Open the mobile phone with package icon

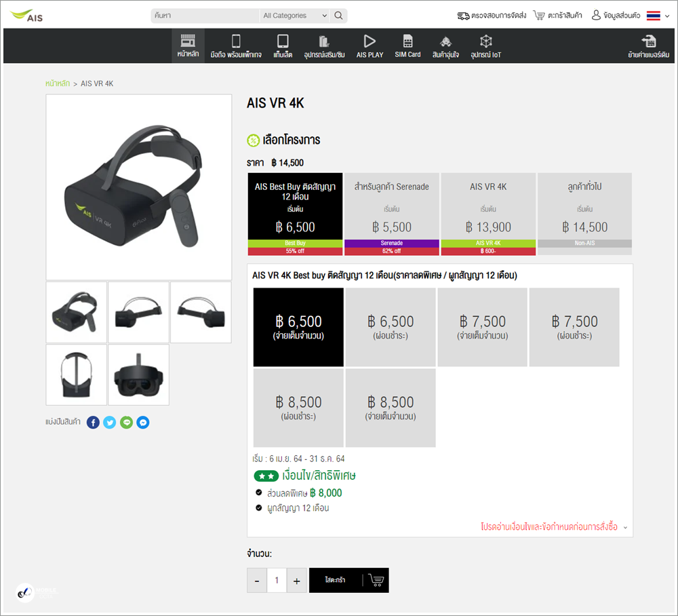236,41
